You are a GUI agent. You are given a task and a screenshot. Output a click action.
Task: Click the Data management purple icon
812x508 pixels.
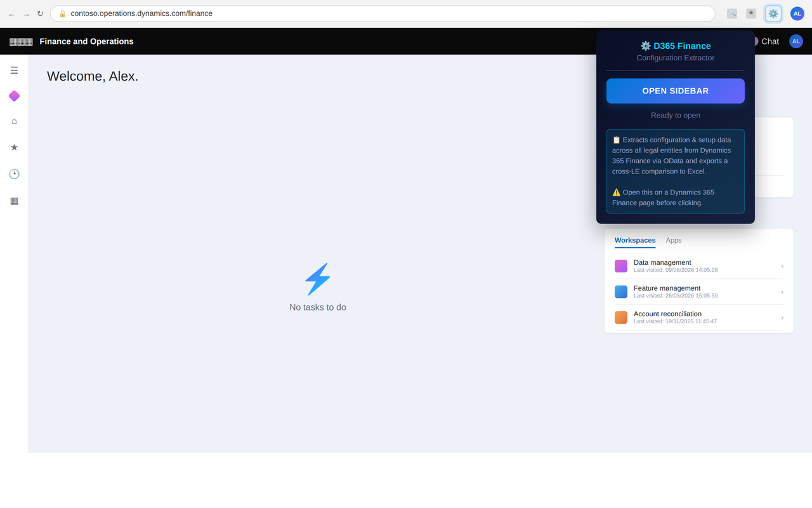pos(621,266)
